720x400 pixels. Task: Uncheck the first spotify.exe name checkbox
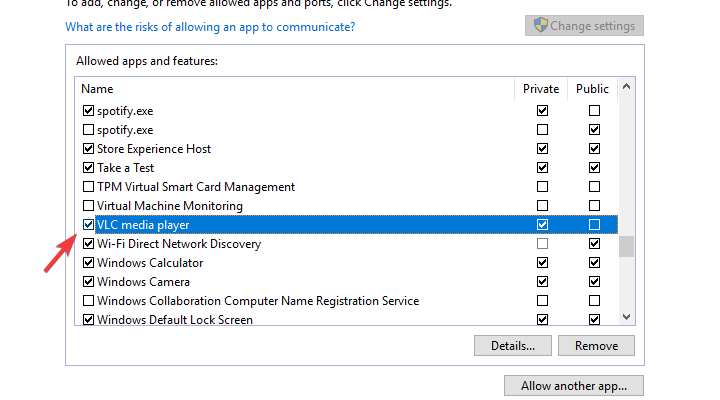[88, 111]
